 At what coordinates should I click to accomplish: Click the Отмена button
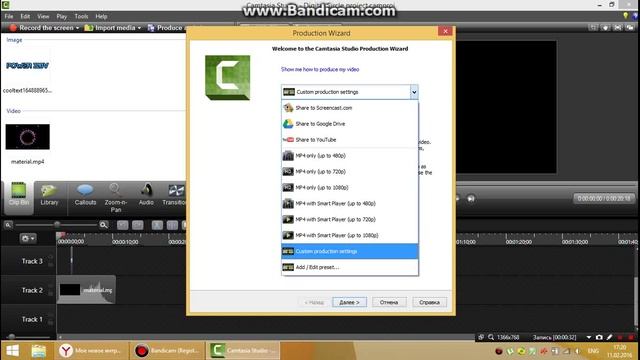pos(389,302)
